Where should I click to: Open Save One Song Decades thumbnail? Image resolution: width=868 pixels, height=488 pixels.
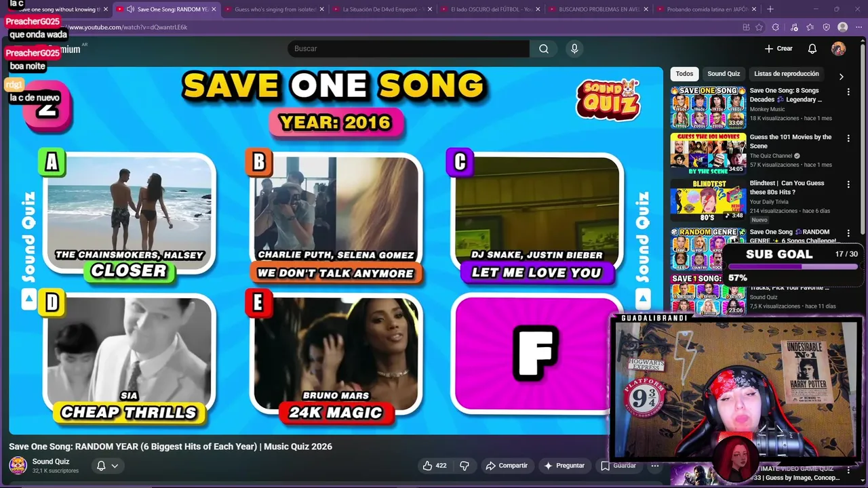click(708, 107)
